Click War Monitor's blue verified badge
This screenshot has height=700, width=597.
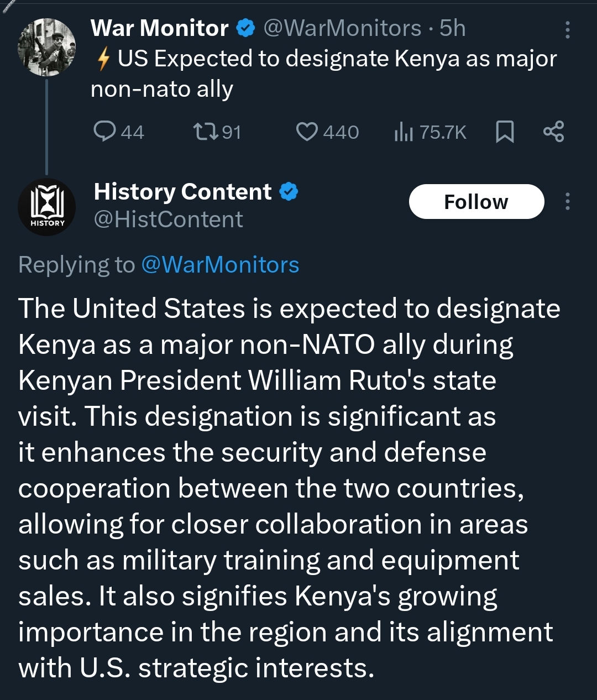click(245, 28)
